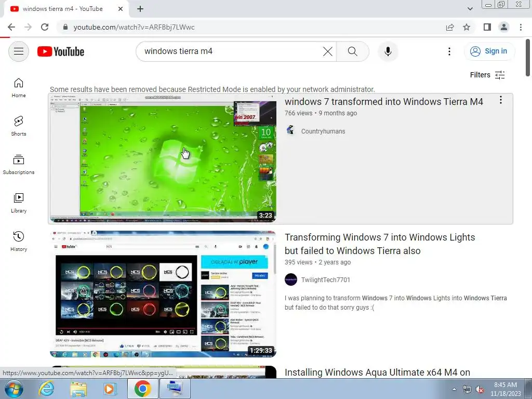Clear the search box with X
The height and width of the screenshot is (399, 532).
(x=327, y=51)
